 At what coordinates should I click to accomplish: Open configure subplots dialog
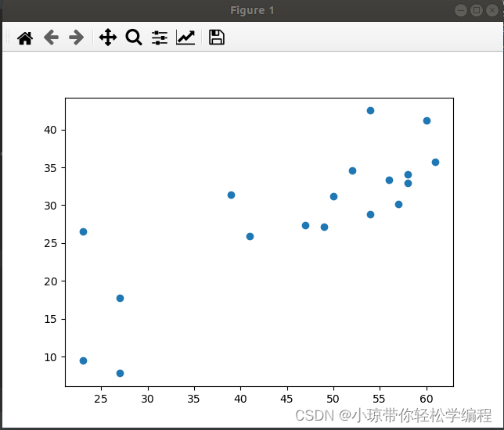pyautogui.click(x=160, y=38)
